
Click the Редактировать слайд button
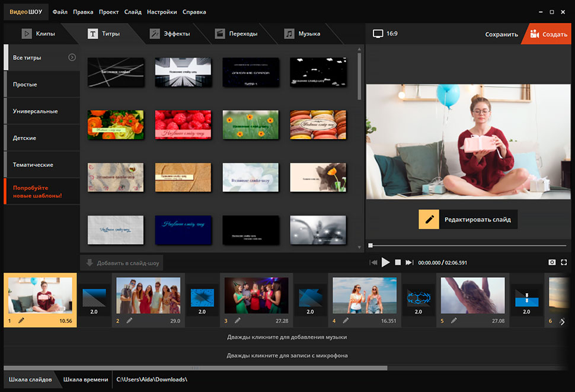click(x=468, y=220)
